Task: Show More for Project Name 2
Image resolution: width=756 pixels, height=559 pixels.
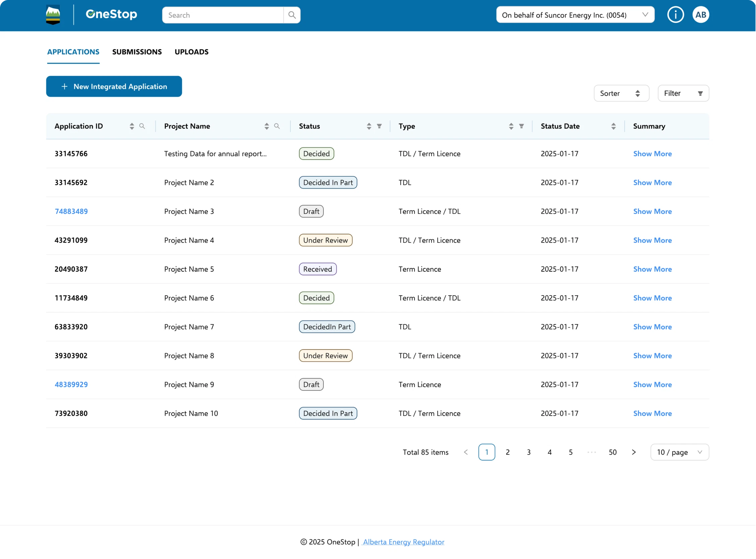Action: [x=652, y=182]
